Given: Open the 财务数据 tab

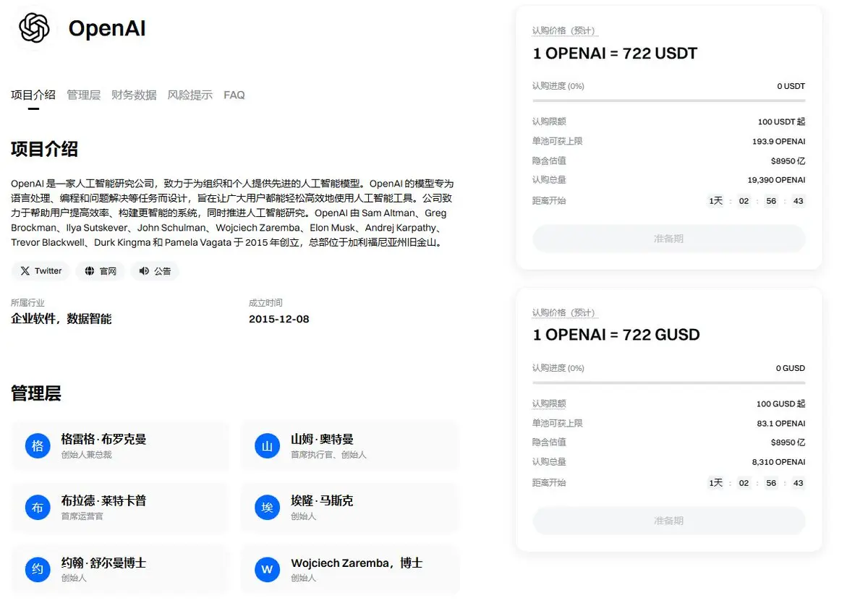Looking at the screenshot, I should pos(134,95).
